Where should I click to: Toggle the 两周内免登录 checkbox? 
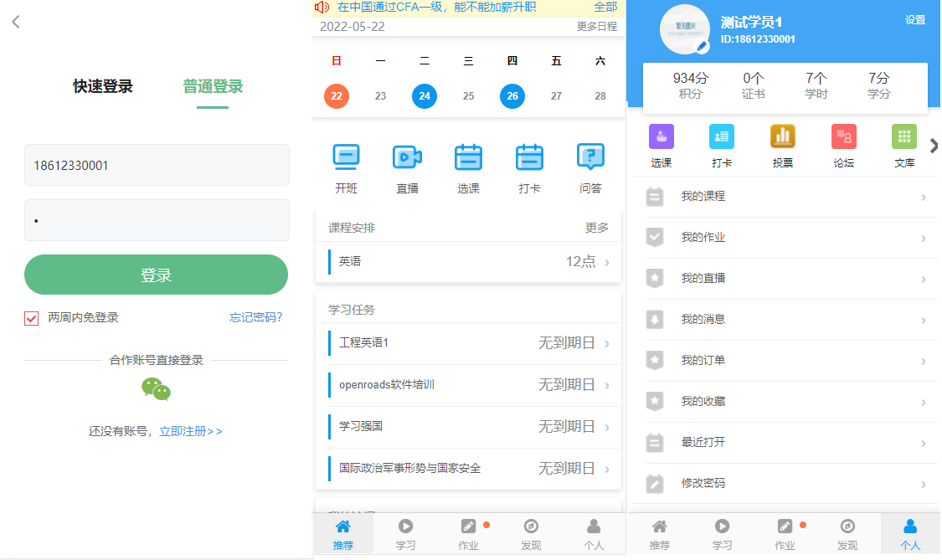click(32, 318)
